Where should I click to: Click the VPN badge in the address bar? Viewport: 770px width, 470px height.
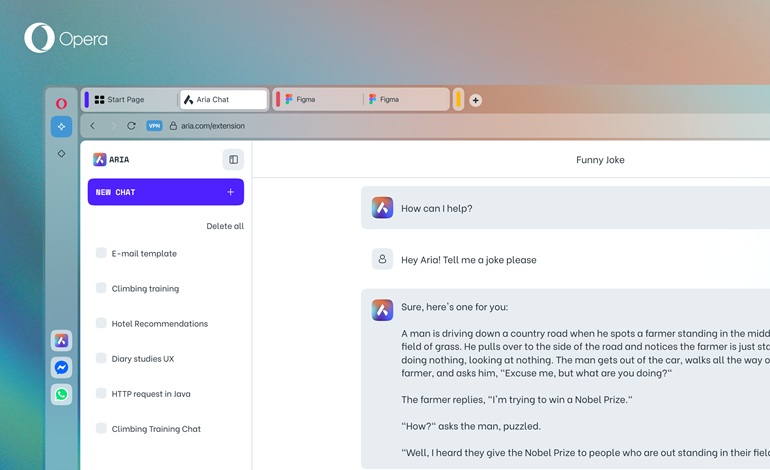coord(154,126)
